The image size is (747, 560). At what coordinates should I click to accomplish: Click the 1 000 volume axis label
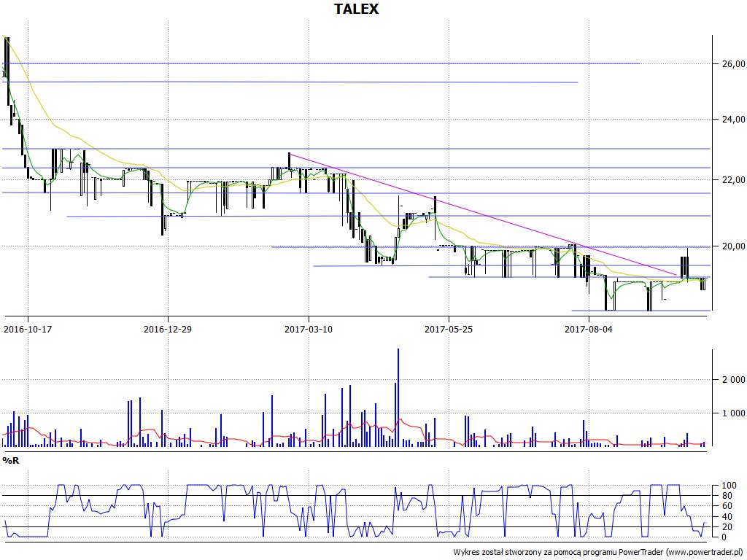point(734,413)
